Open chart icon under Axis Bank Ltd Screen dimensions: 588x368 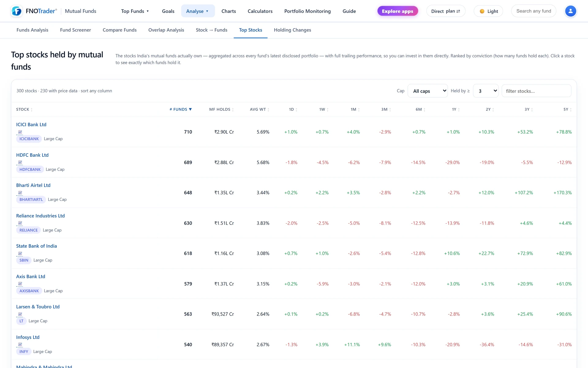pos(20,284)
